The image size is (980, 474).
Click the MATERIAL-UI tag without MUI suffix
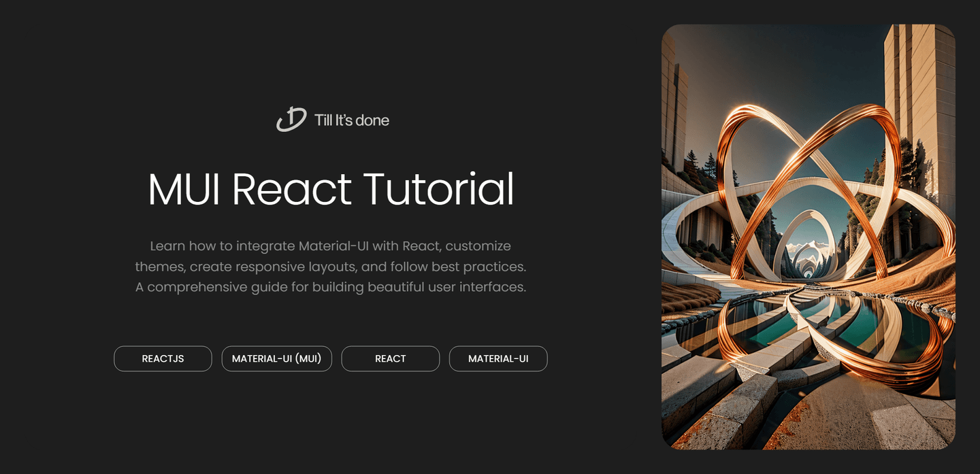pos(497,358)
